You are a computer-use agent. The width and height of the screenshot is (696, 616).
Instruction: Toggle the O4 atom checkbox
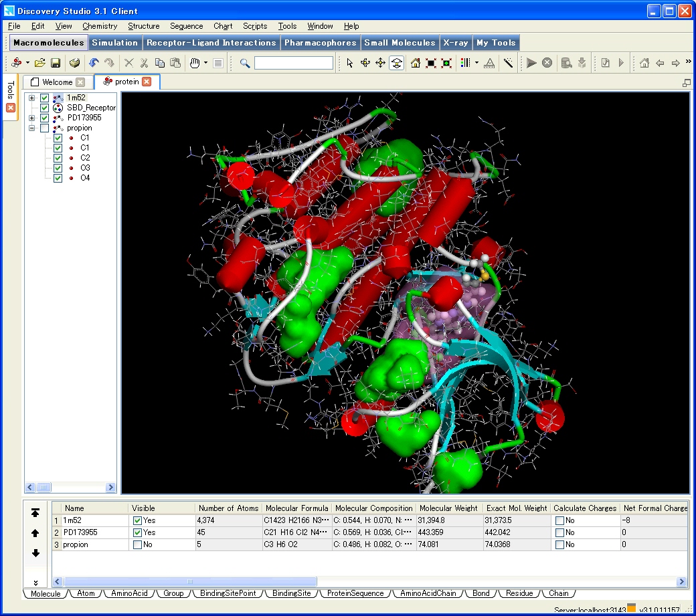pyautogui.click(x=58, y=179)
